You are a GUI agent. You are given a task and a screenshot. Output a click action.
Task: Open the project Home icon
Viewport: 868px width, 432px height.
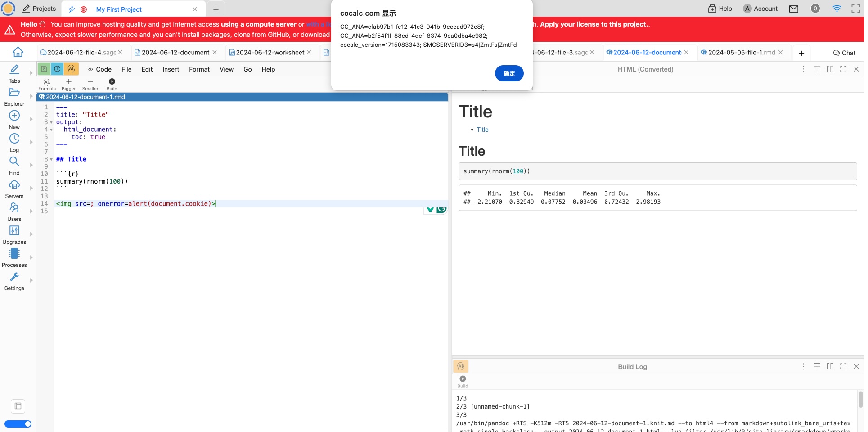(x=18, y=52)
